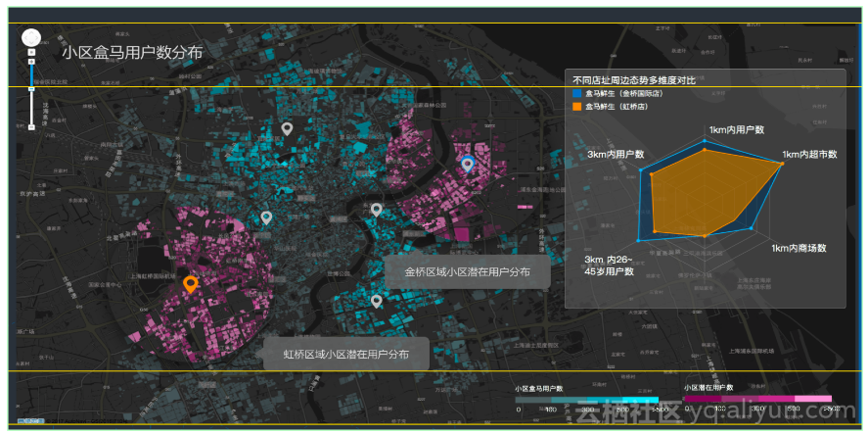868x434 pixels.
Task: Click the darkest magenta 小区潜在用户数 legend swatch
Action: [x=702, y=399]
